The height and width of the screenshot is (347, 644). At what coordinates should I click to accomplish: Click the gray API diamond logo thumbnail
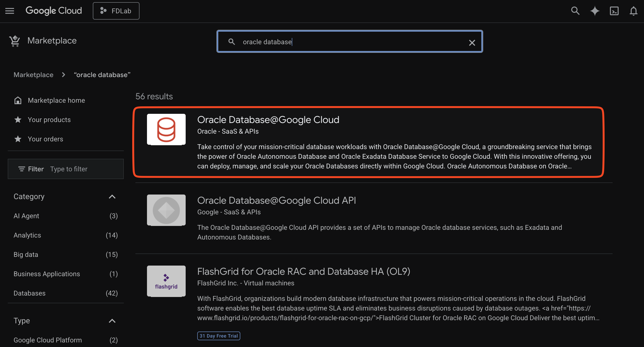tap(166, 210)
